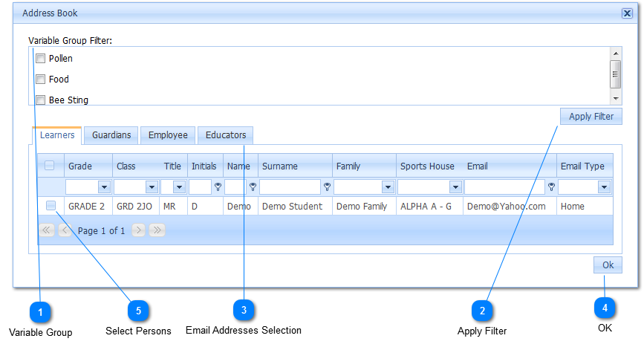Open the Grade filter dropdown

pos(104,187)
